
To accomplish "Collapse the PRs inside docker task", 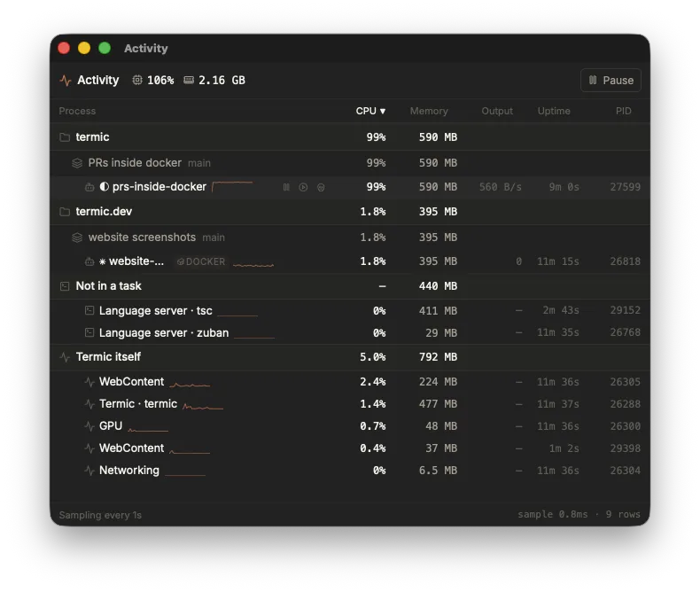I will 350,163.
